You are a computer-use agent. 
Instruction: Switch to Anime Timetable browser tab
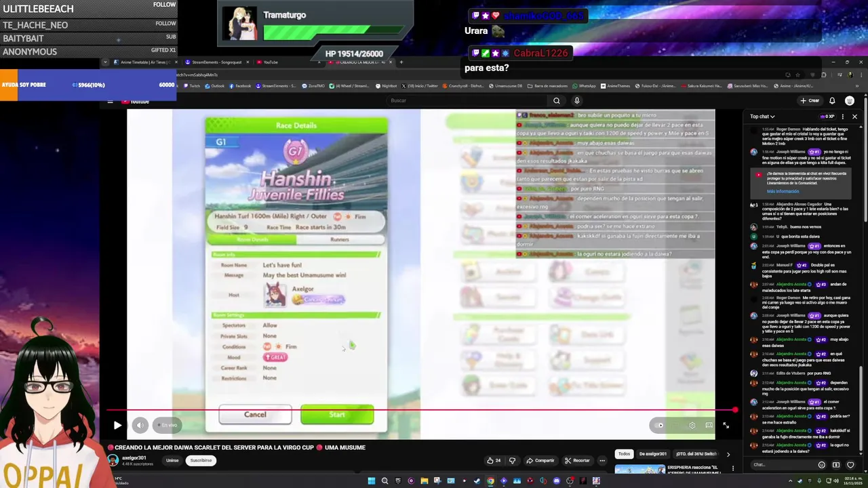point(144,62)
